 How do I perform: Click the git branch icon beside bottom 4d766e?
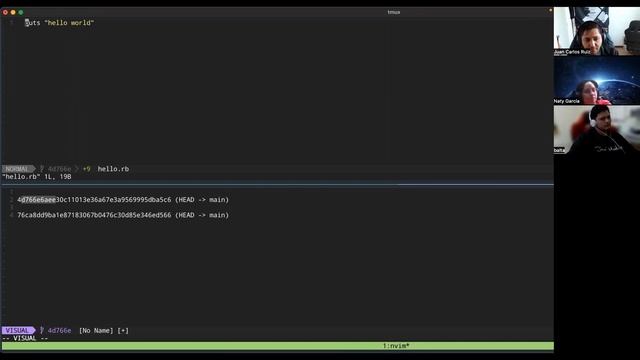[42, 331]
